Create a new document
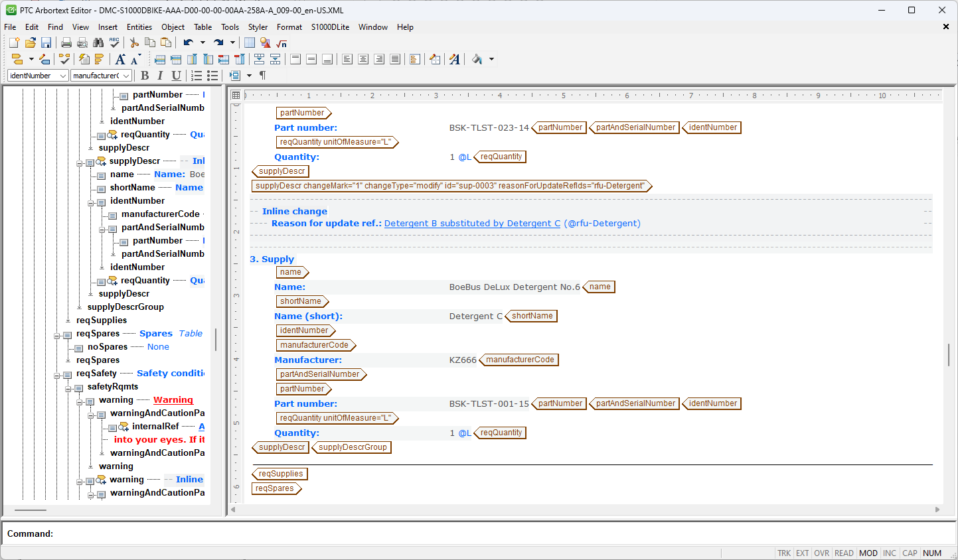 pos(14,42)
